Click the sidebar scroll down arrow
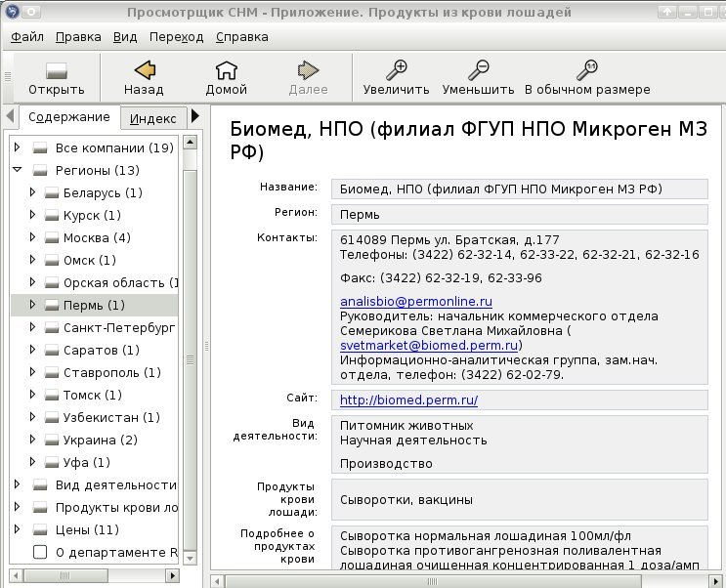This screenshot has width=726, height=588. point(190,559)
